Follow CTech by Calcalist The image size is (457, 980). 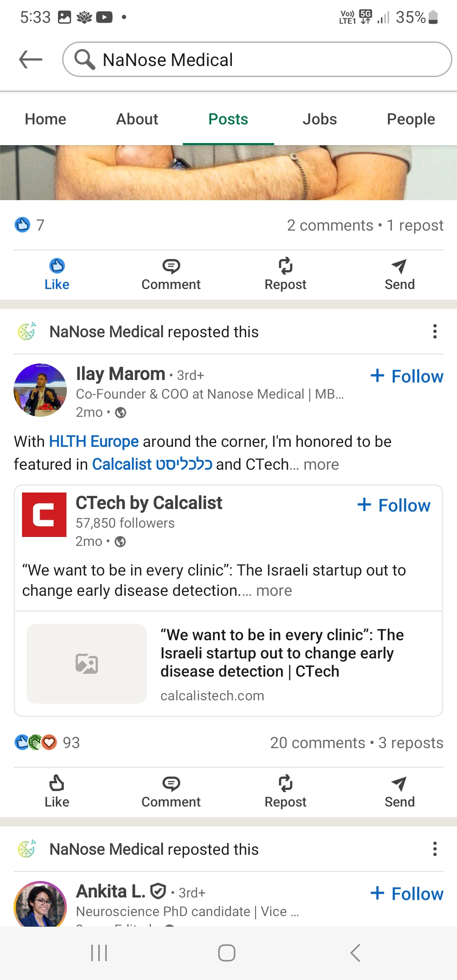click(x=394, y=505)
